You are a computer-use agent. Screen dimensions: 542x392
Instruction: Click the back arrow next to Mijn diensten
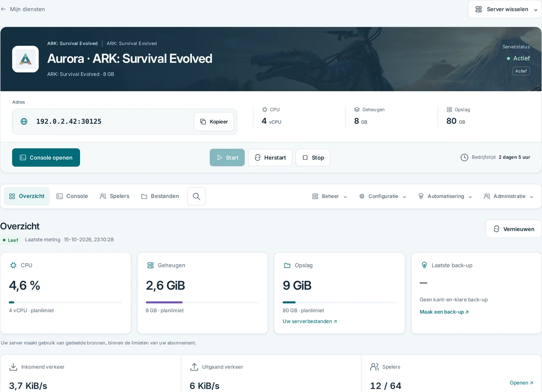[3, 9]
